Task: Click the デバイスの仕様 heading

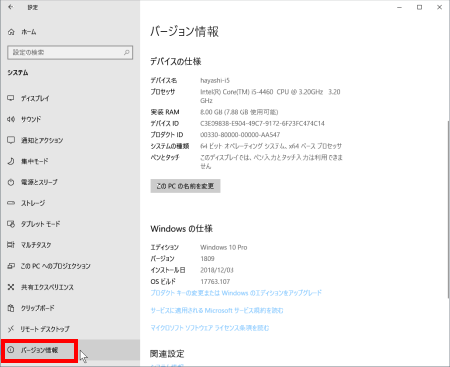Action: 176,61
